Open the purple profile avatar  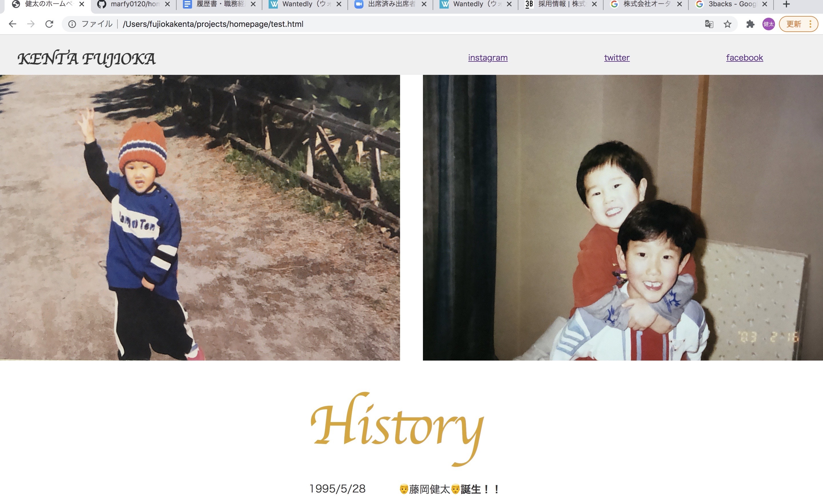click(x=768, y=24)
